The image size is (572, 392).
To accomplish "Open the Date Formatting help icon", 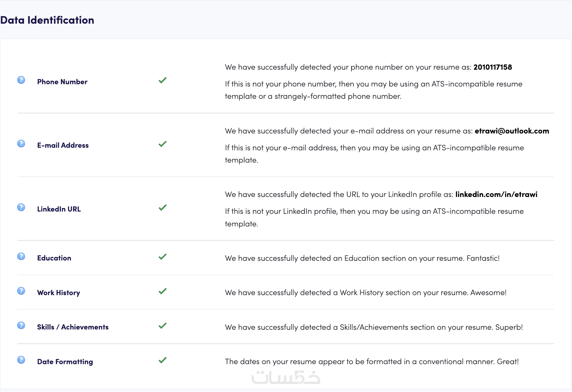I will coord(21,360).
